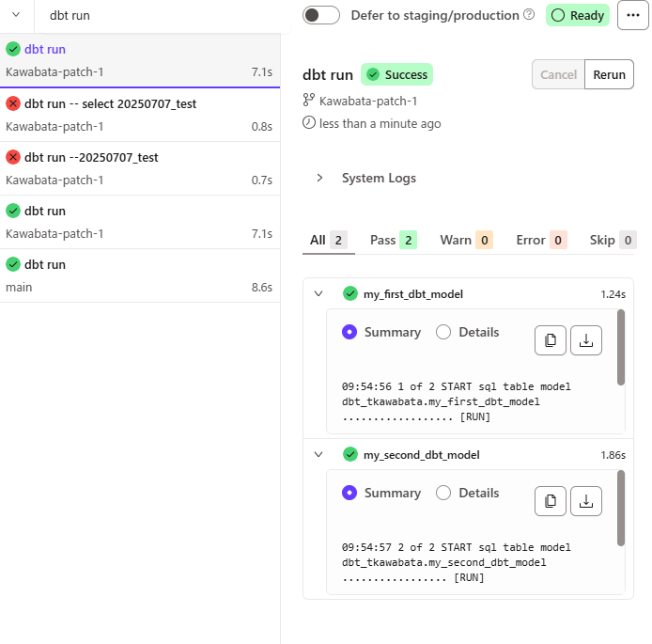Select the Details radio for my_second_dbt_model
652x644 pixels.
(443, 493)
